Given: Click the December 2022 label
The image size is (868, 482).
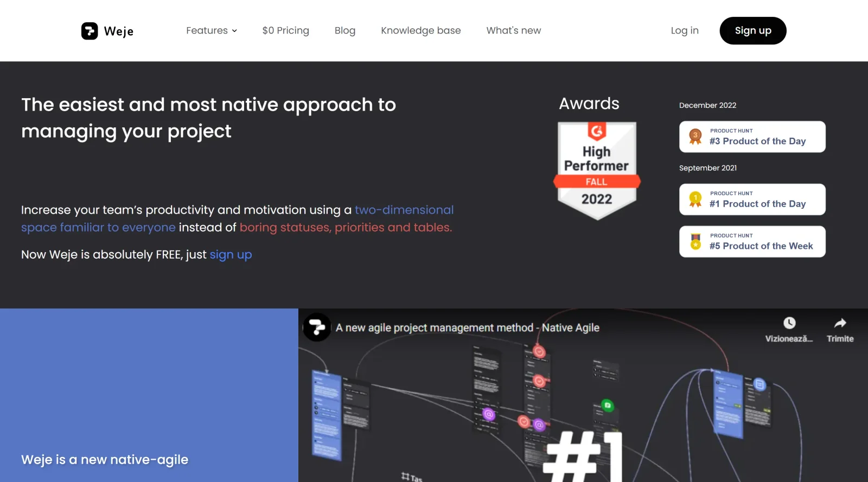Looking at the screenshot, I should click(708, 105).
